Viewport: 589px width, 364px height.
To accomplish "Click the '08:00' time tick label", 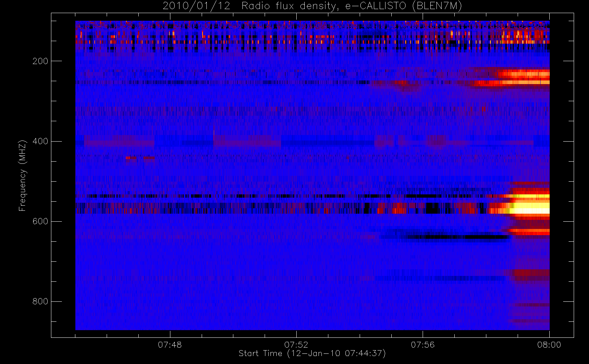I will (549, 345).
